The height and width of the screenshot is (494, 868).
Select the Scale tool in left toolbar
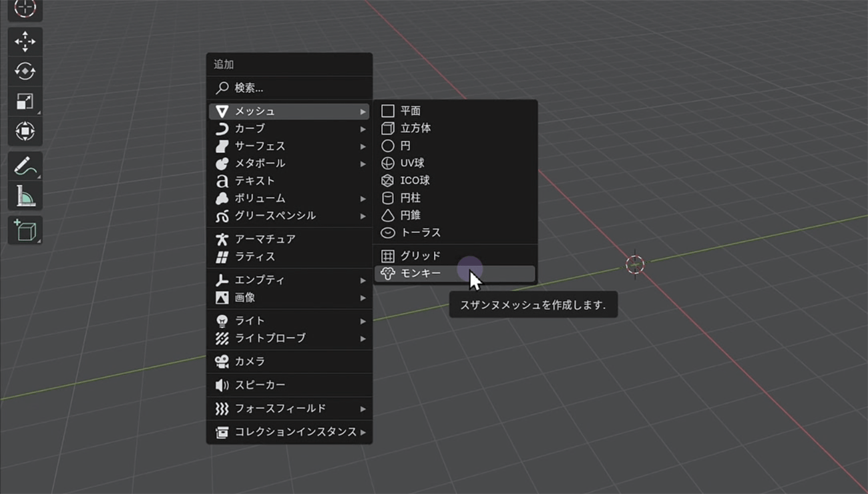[25, 101]
